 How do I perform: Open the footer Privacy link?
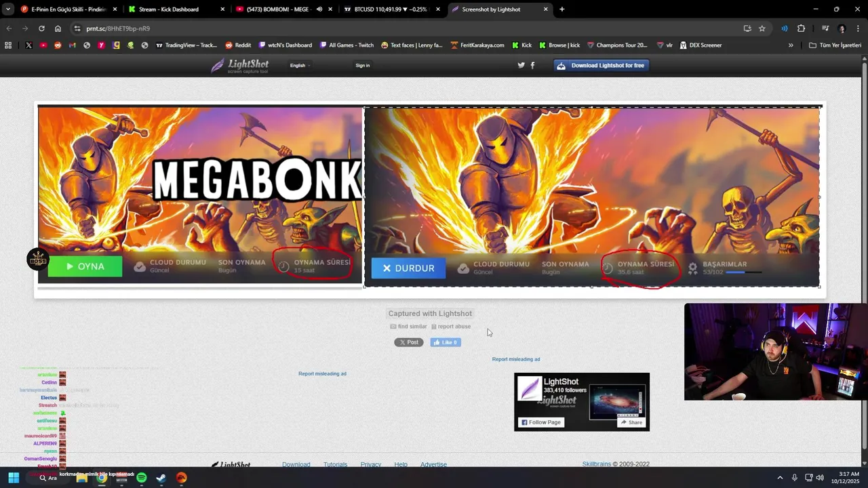371,464
